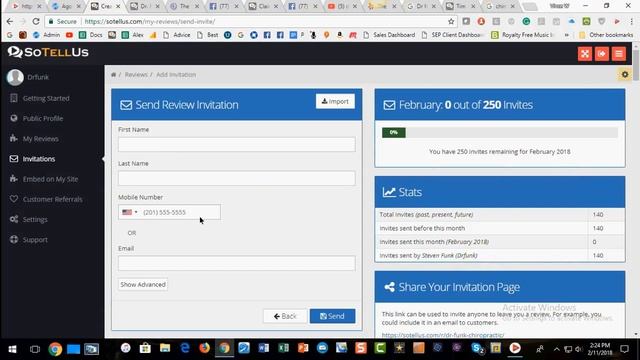The width and height of the screenshot is (640, 360).
Task: Switch to the last browser tab
Action: 500,6
